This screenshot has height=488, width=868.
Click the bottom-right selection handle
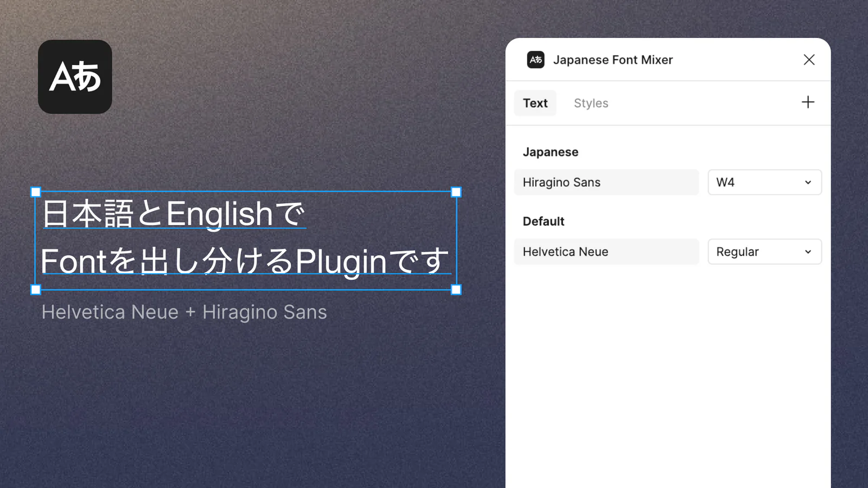click(456, 290)
